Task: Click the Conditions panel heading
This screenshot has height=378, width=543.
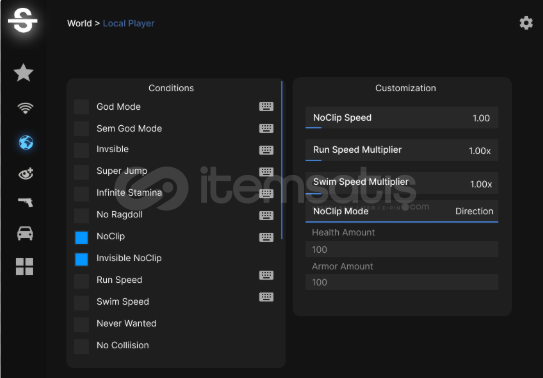Action: click(x=171, y=88)
